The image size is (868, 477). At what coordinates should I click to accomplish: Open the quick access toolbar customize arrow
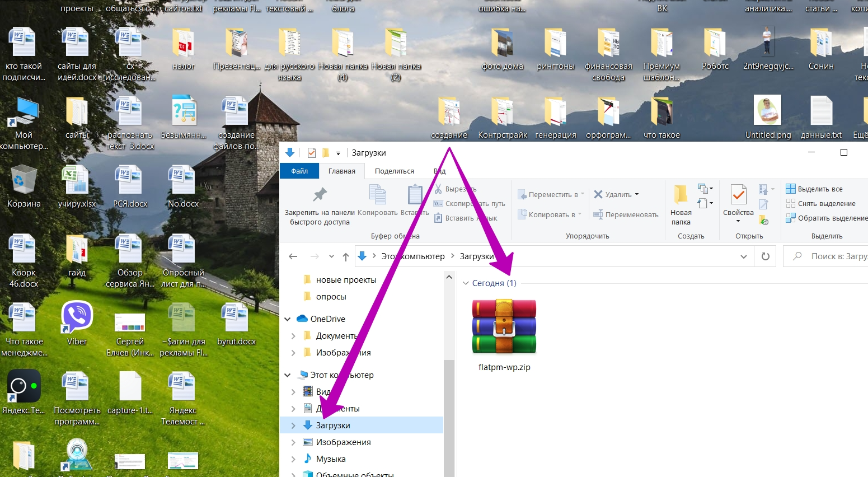click(x=338, y=153)
